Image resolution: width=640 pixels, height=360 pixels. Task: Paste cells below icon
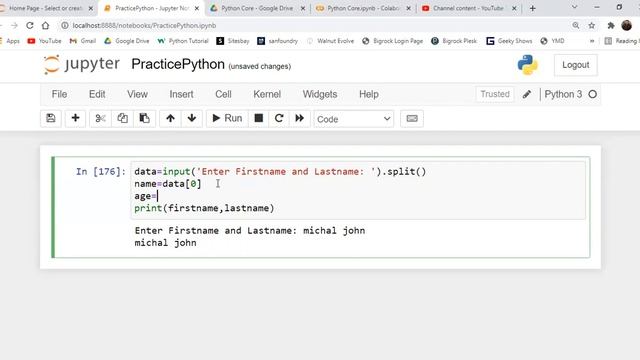tap(144, 118)
